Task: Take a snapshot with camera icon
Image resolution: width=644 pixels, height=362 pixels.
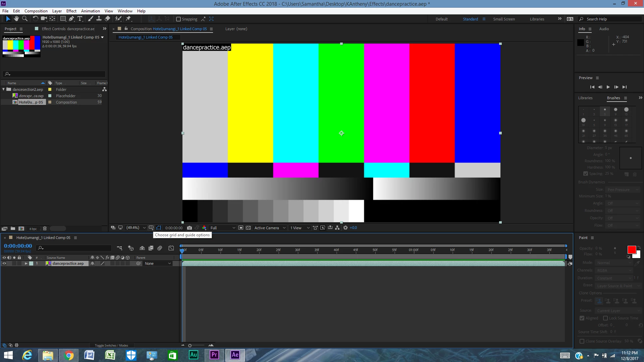Action: [x=190, y=228]
